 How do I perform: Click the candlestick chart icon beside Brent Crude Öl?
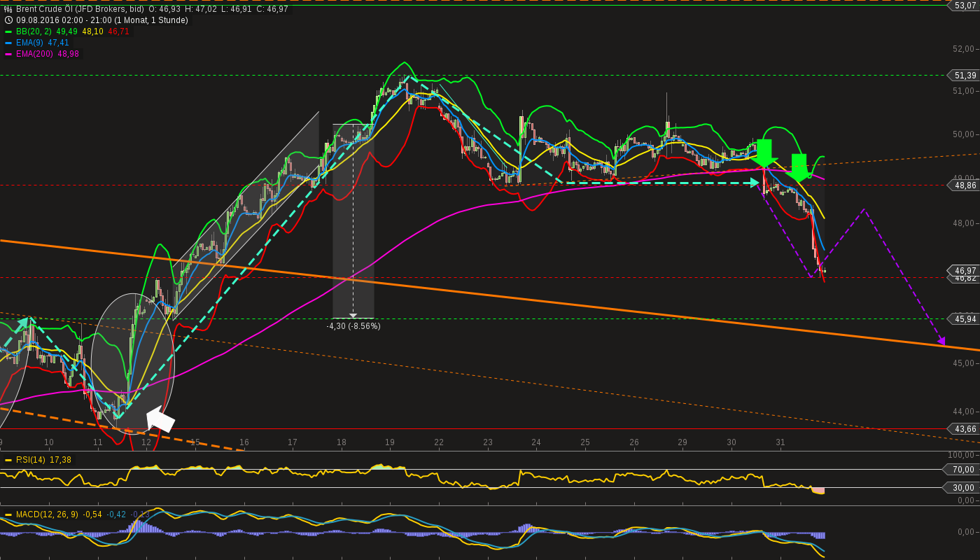8,9
